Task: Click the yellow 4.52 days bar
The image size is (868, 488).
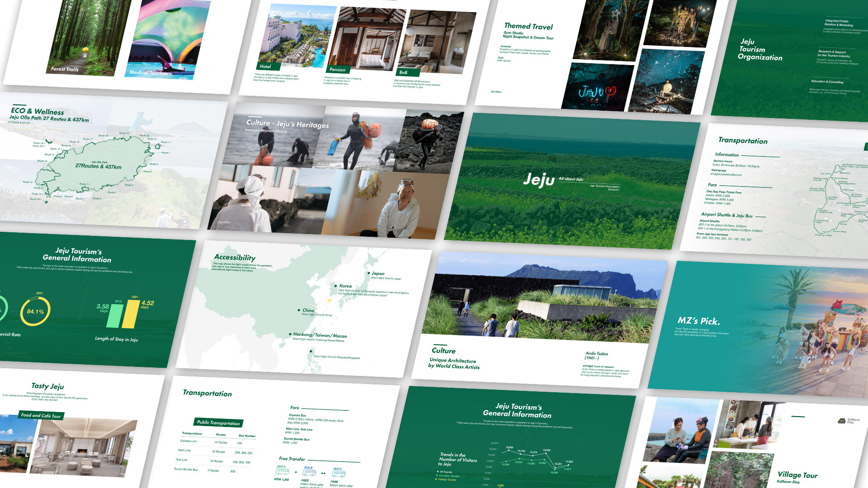Action: (131, 314)
